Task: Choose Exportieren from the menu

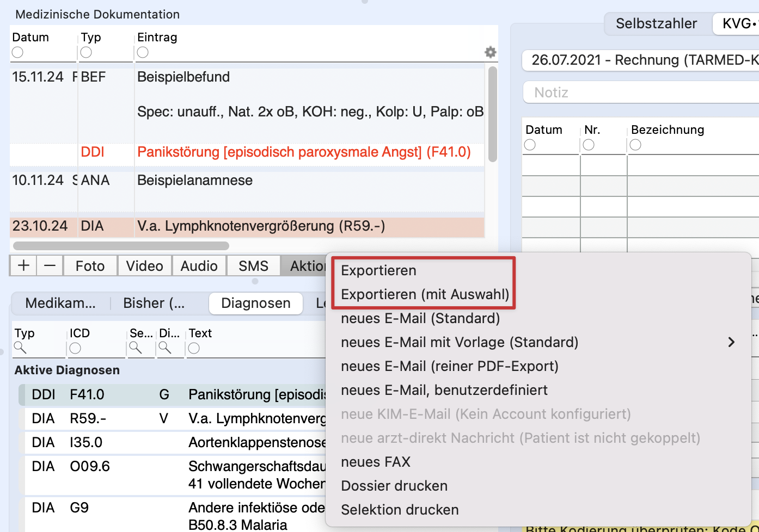Action: [x=378, y=270]
